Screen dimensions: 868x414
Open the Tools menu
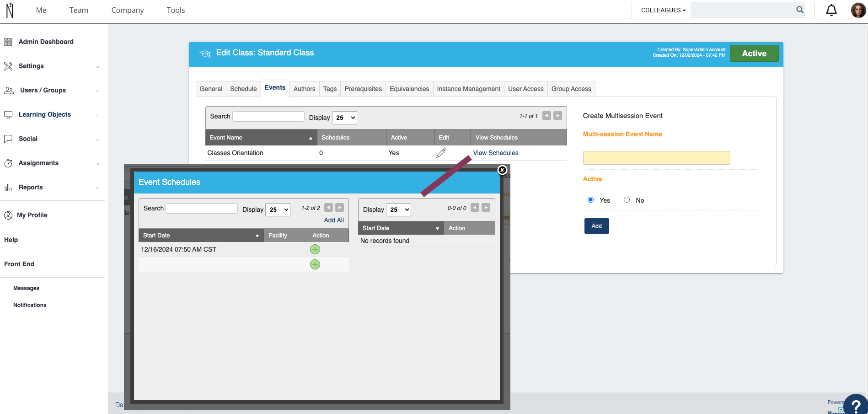[176, 10]
